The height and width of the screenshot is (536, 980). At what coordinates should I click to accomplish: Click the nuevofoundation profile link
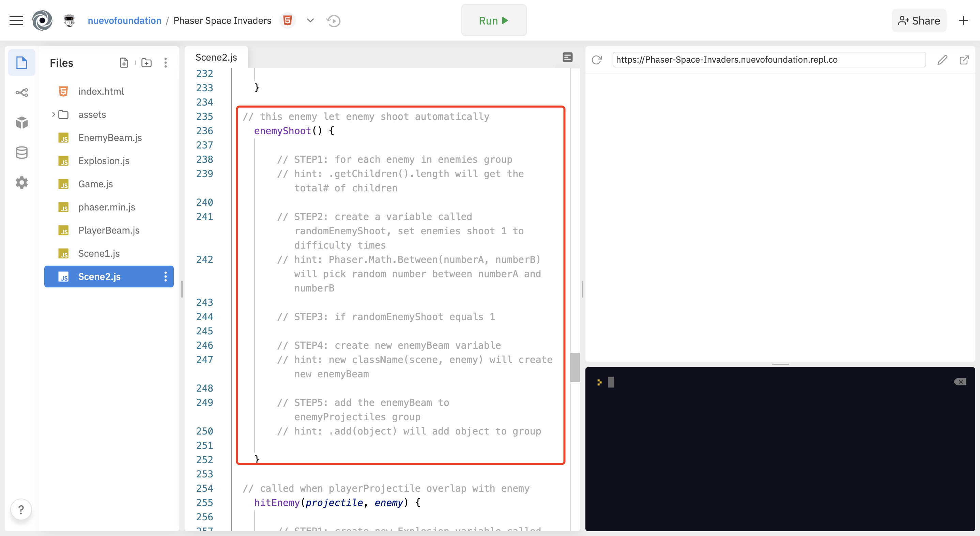124,20
